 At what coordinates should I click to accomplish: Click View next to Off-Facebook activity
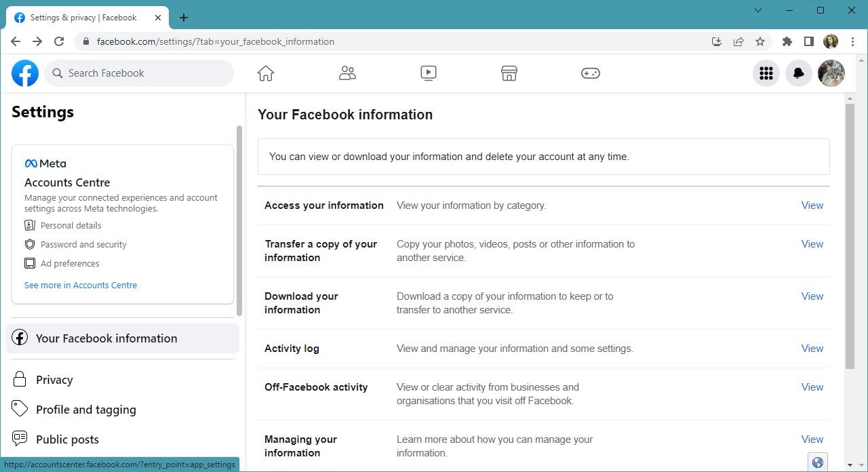(x=812, y=387)
